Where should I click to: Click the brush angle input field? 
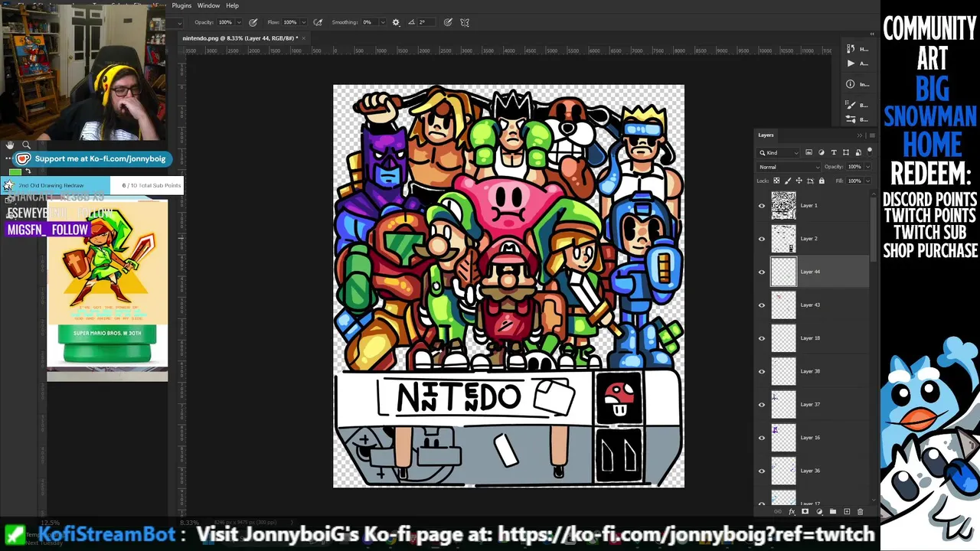tap(426, 22)
